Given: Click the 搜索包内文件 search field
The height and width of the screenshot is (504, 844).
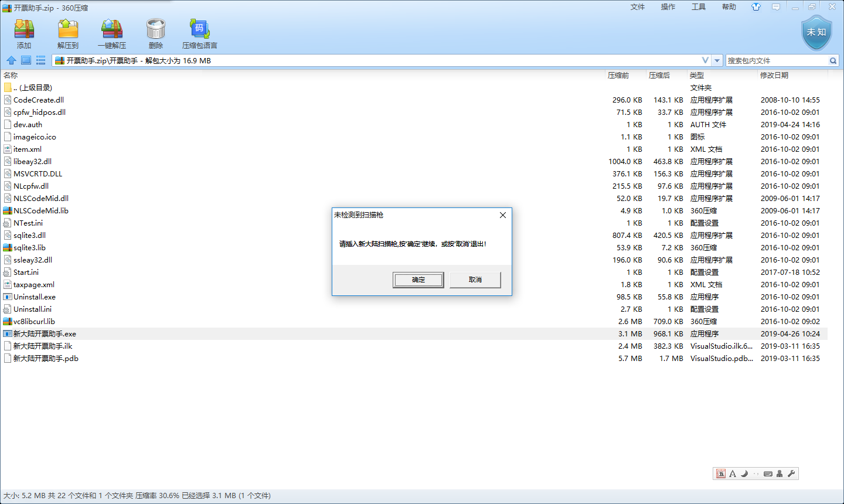Looking at the screenshot, I should [x=777, y=60].
